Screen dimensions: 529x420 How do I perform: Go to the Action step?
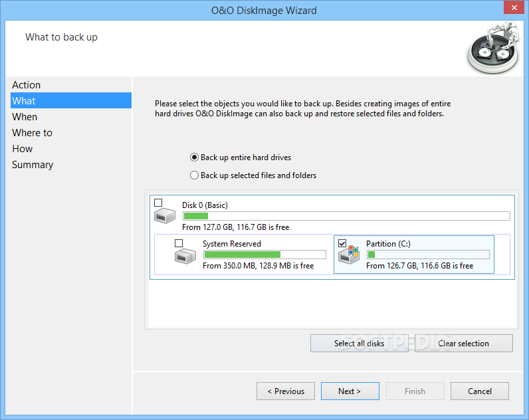click(x=71, y=84)
